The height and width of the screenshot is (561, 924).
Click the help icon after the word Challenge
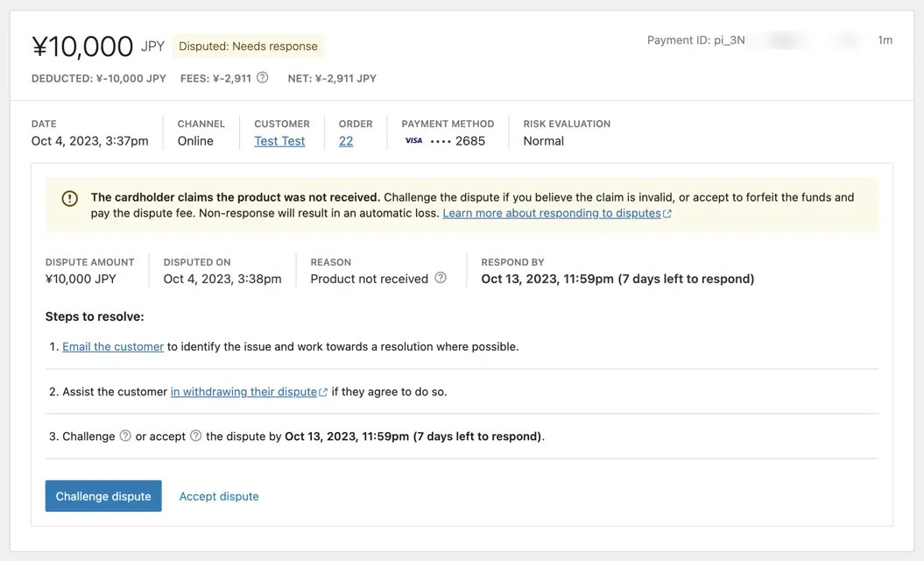pos(125,436)
